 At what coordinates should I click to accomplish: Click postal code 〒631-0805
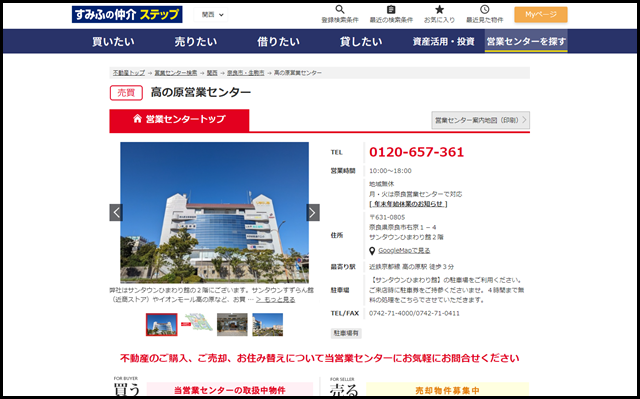click(x=387, y=217)
